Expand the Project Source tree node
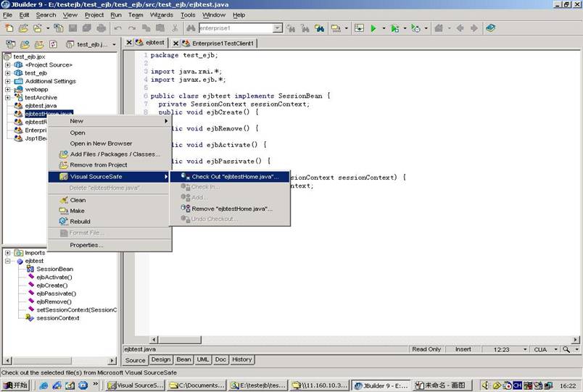The height and width of the screenshot is (392, 583). 7,64
